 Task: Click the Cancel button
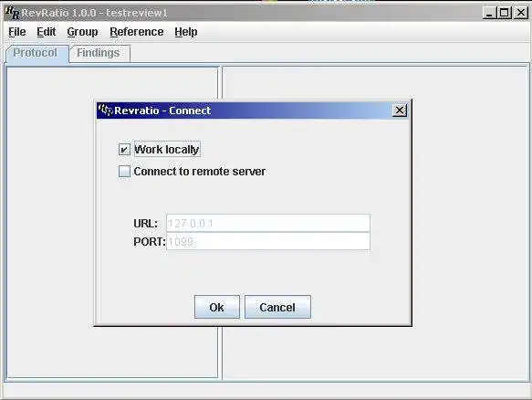pos(277,307)
